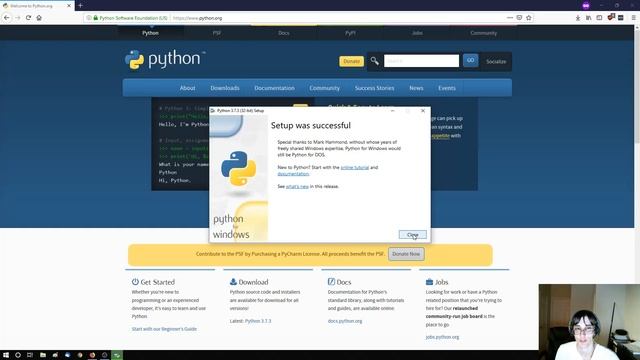Select the Jobs top navigation tab
Viewport: 640px width, 360px height.
[x=417, y=33]
